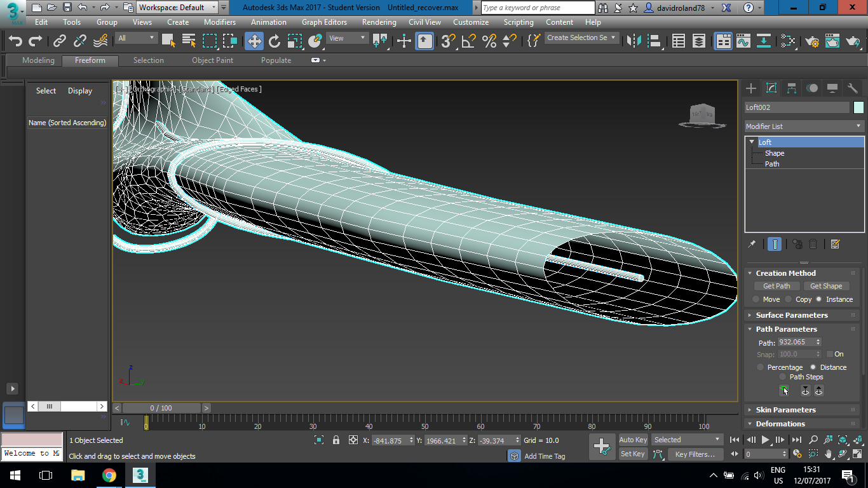Click the Mirror tool icon
This screenshot has height=488, width=868.
(x=634, y=41)
